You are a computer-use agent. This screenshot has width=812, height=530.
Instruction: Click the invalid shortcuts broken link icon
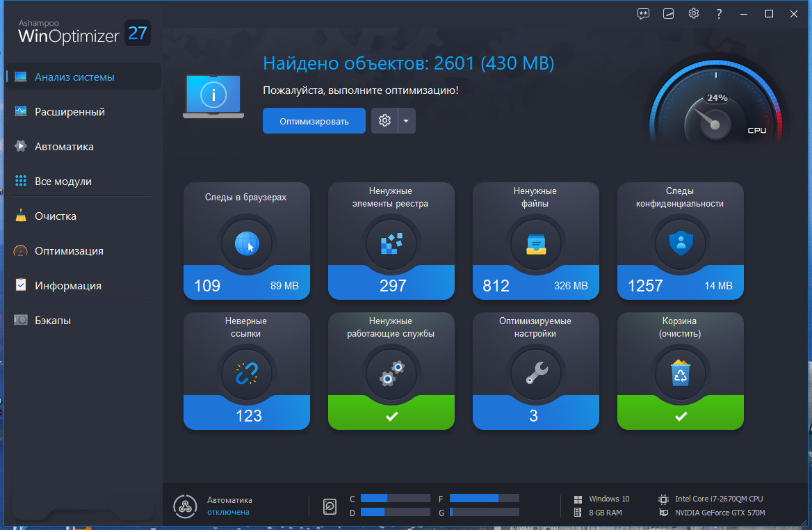pos(247,374)
